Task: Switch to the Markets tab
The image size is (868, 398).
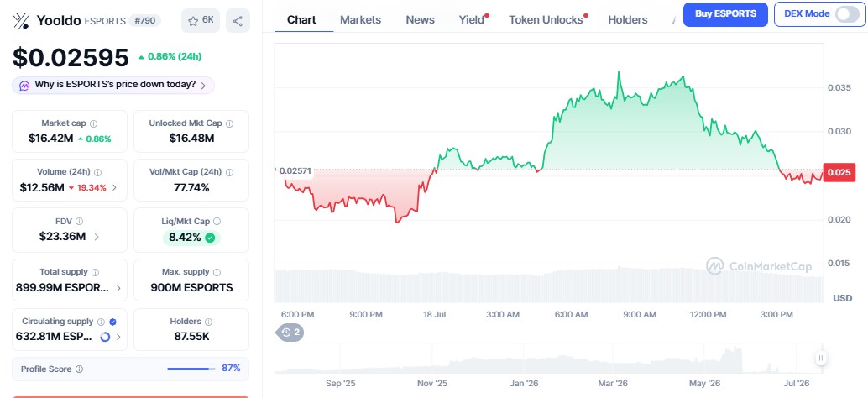Action: tap(360, 20)
